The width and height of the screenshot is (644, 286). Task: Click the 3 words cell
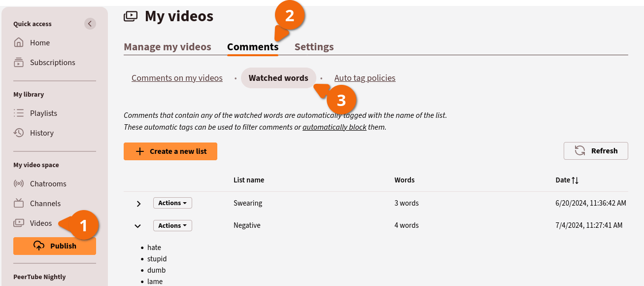tap(407, 203)
